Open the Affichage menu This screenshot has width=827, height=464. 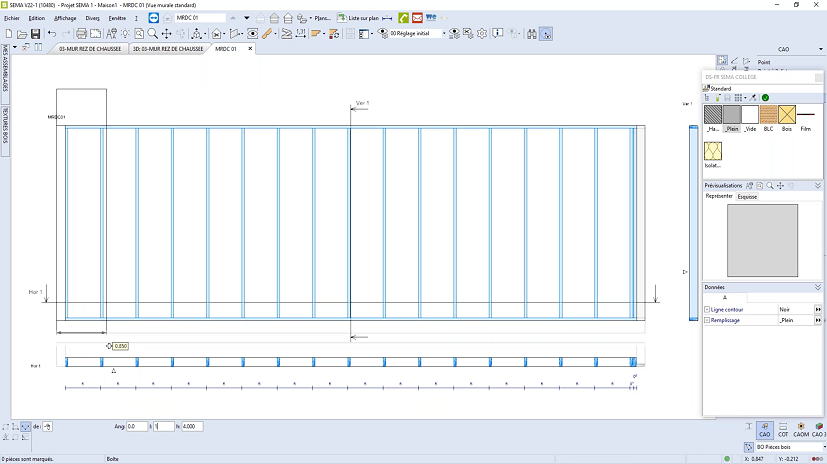pyautogui.click(x=65, y=18)
